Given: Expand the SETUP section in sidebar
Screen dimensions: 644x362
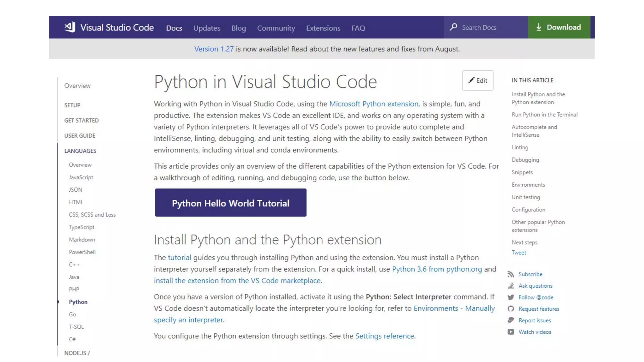Looking at the screenshot, I should click(x=72, y=105).
